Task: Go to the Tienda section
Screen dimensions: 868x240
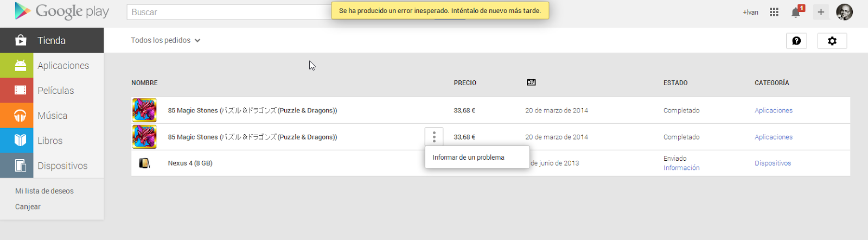Action: click(52, 40)
